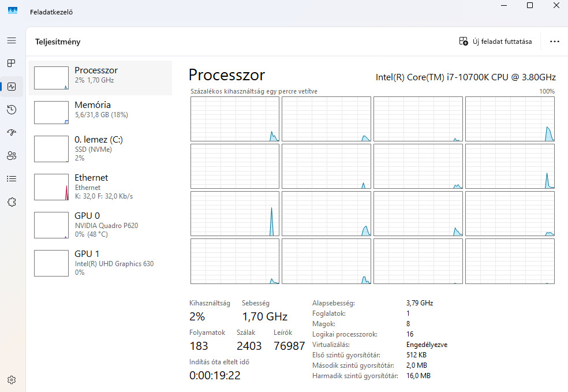
Task: Click "Új feladat futtatása" button
Action: pos(495,42)
